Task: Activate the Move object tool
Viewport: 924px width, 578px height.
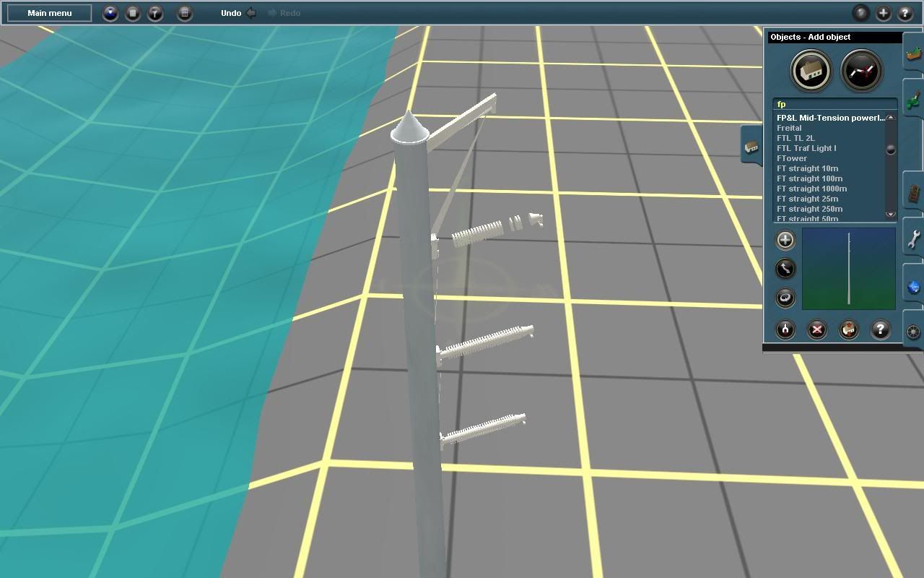Action: pyautogui.click(x=785, y=269)
